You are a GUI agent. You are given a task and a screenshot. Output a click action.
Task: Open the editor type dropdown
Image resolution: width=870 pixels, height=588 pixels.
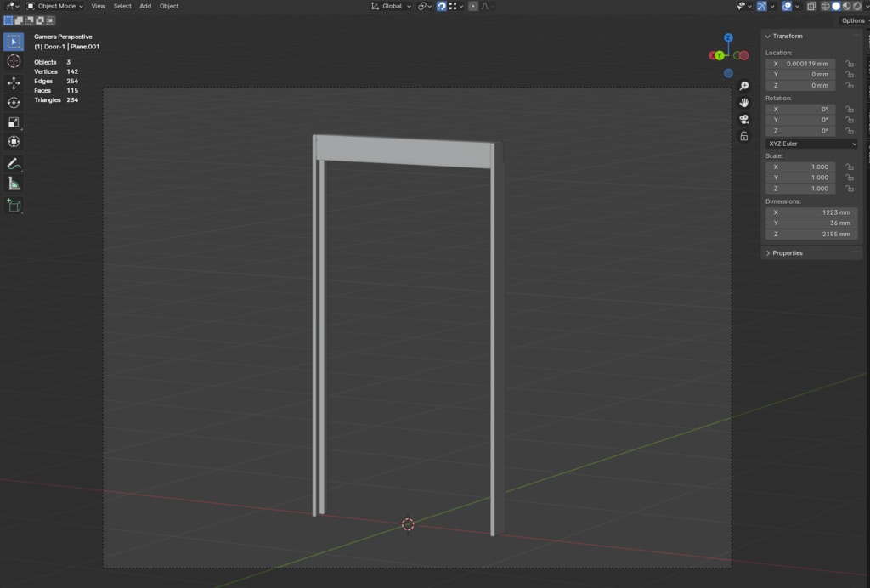tap(12, 6)
